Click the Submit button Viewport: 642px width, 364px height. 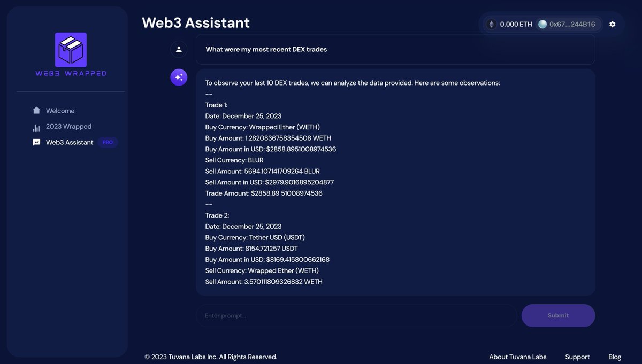(558, 315)
